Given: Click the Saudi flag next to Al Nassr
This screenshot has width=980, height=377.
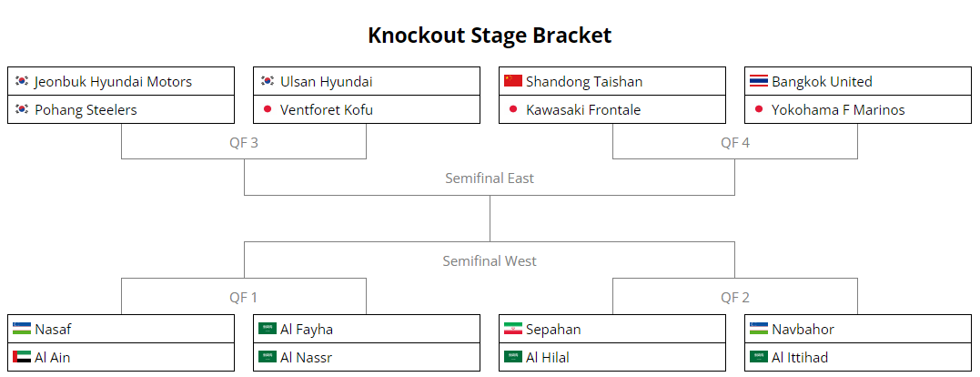Looking at the screenshot, I should [268, 356].
